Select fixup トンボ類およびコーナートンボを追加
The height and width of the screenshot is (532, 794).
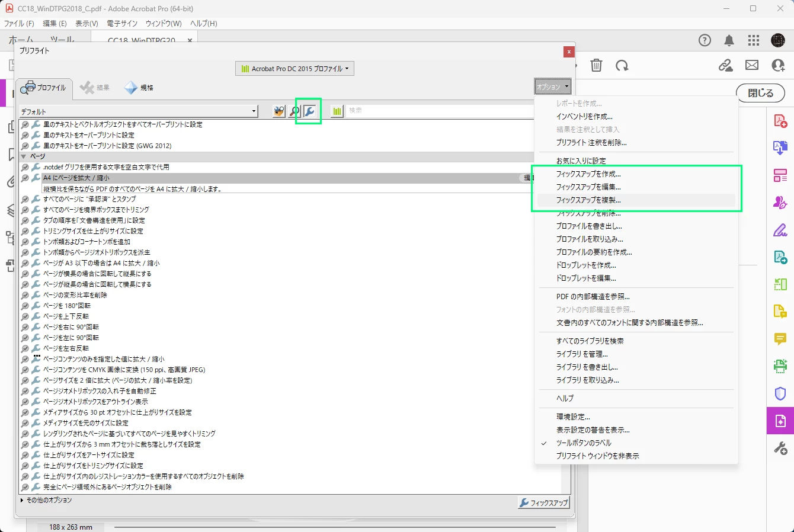[x=87, y=242]
